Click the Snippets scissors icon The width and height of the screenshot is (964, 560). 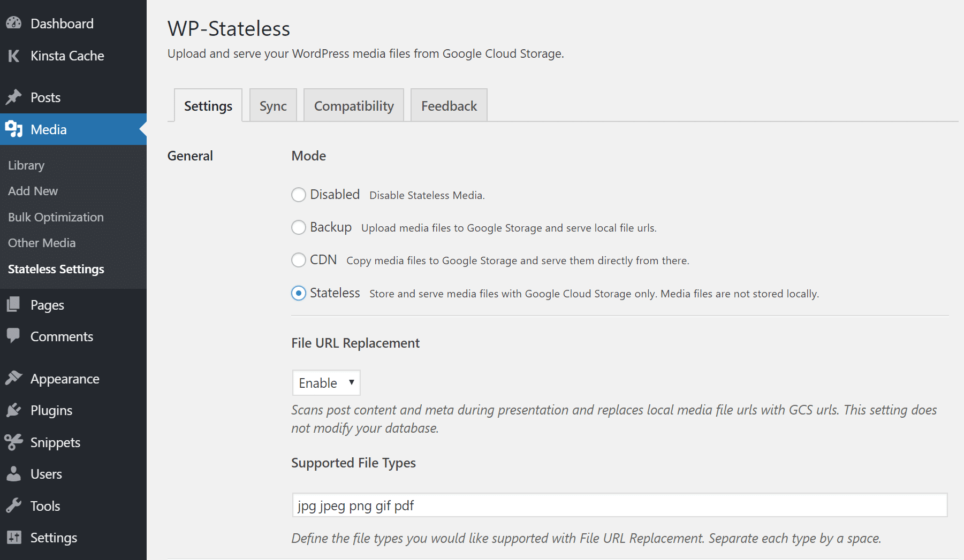click(x=14, y=442)
